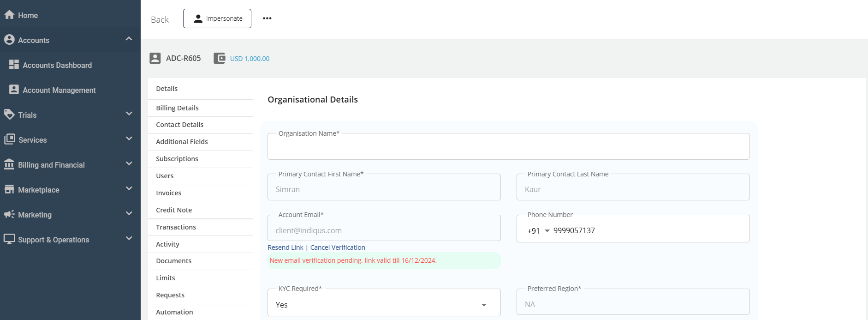
Task: Click the Marketing megaphone icon
Action: (9, 214)
